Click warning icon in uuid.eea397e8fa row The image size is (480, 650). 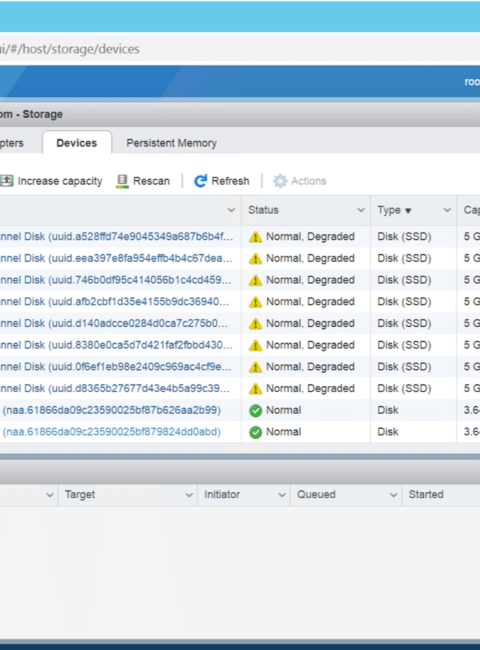pyautogui.click(x=255, y=259)
